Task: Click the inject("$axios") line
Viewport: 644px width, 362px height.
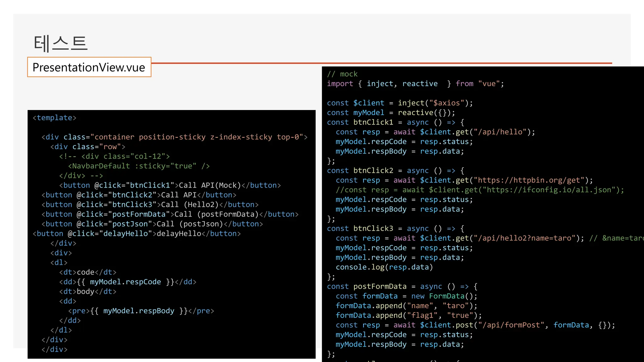Action: tap(400, 103)
